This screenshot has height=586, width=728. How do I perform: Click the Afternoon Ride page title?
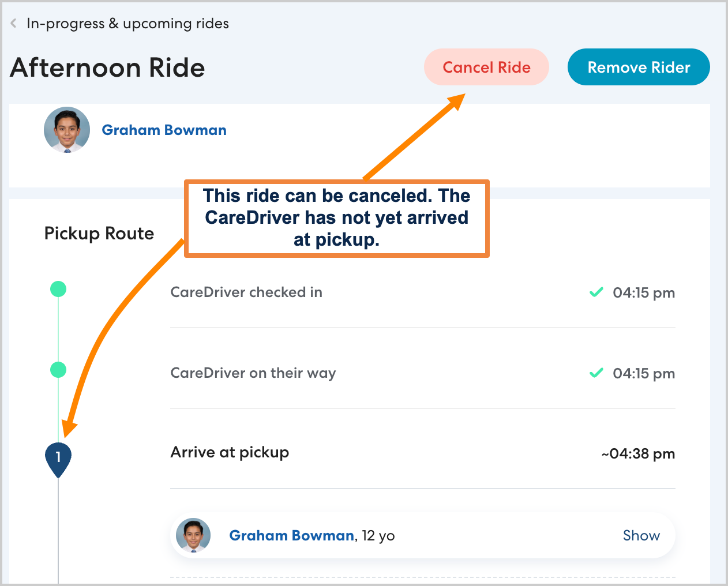point(108,67)
